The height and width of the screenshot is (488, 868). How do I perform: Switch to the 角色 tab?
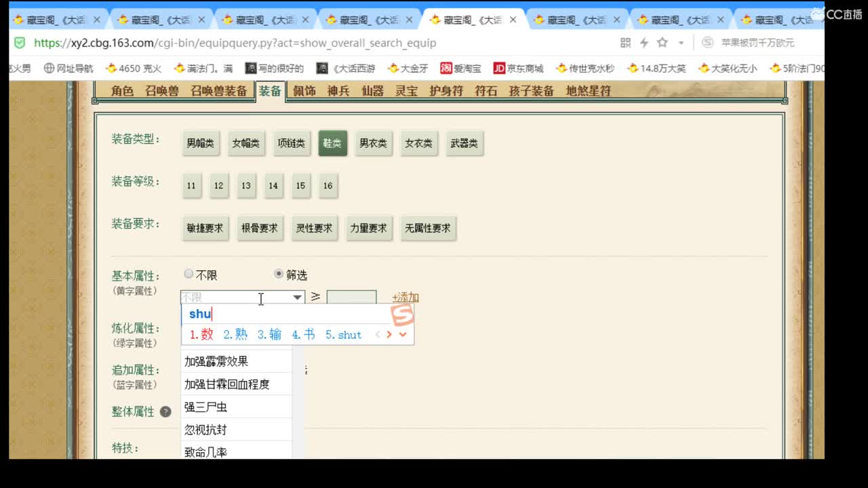[123, 90]
